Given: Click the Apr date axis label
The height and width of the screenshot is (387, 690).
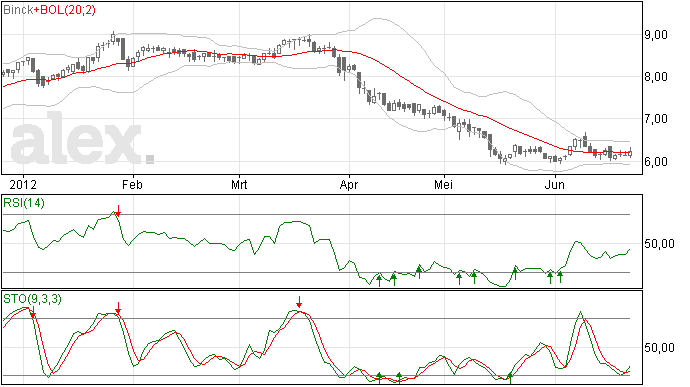Looking at the screenshot, I should click(x=349, y=184).
